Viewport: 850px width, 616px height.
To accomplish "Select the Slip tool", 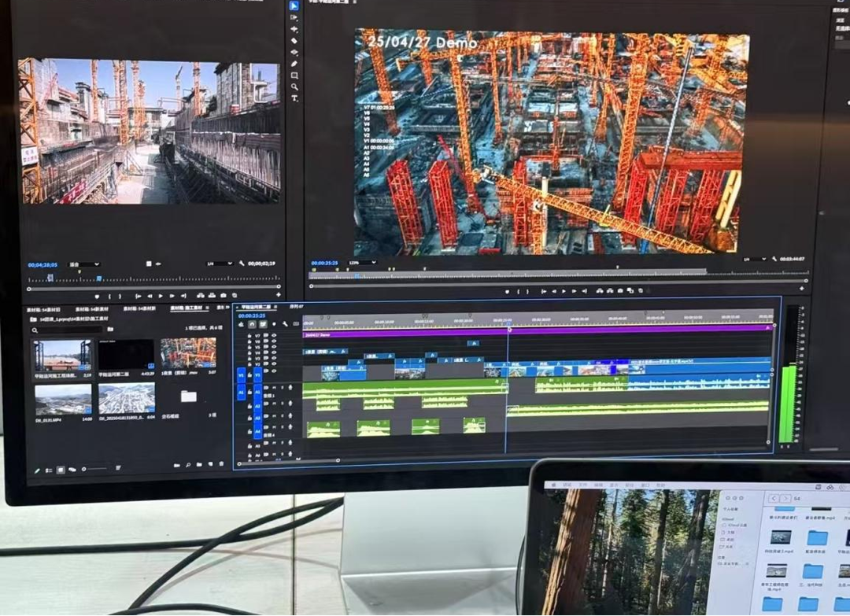I will [x=294, y=53].
